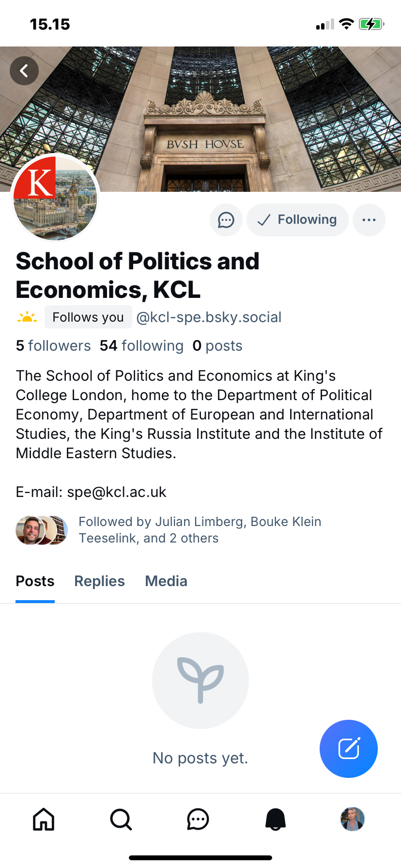Open Notifications bell in bottom bar

pos(276,820)
